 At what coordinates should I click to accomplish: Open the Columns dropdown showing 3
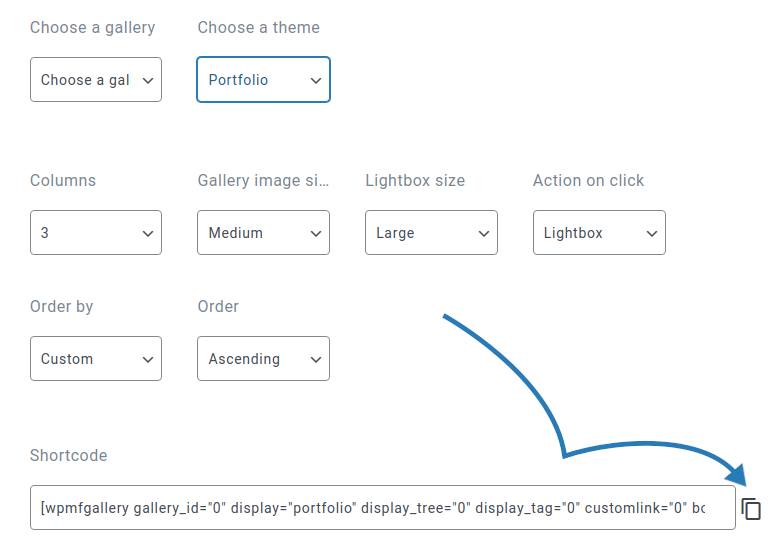[x=95, y=233]
